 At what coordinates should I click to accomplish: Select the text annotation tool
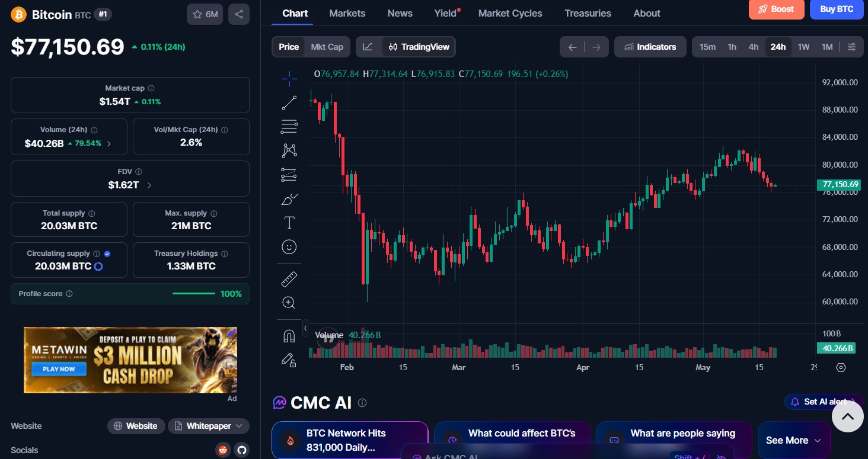pyautogui.click(x=289, y=223)
